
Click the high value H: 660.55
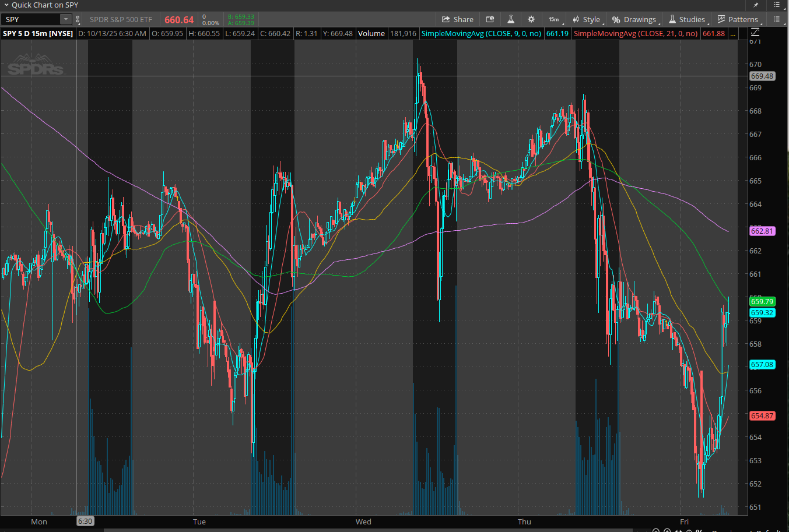pos(204,33)
